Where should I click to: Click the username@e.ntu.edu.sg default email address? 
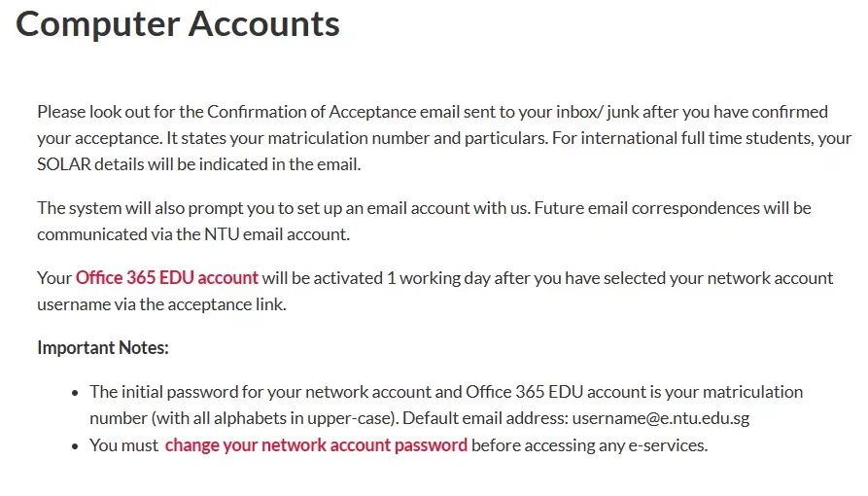pyautogui.click(x=660, y=418)
